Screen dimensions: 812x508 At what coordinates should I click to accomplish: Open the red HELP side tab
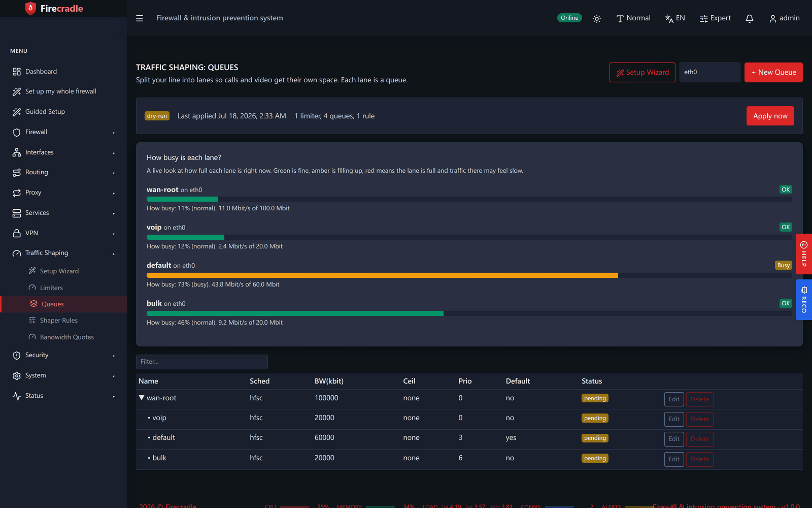[x=804, y=254]
